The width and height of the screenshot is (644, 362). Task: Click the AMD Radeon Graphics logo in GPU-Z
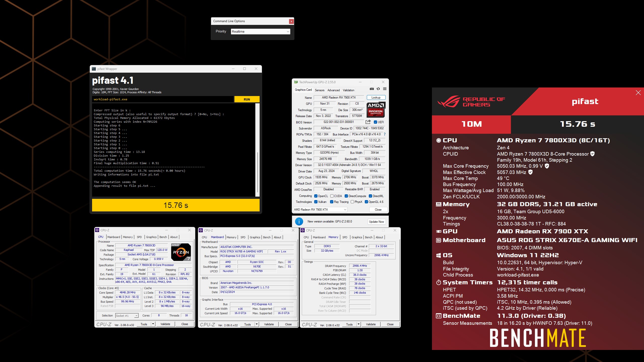tap(376, 110)
